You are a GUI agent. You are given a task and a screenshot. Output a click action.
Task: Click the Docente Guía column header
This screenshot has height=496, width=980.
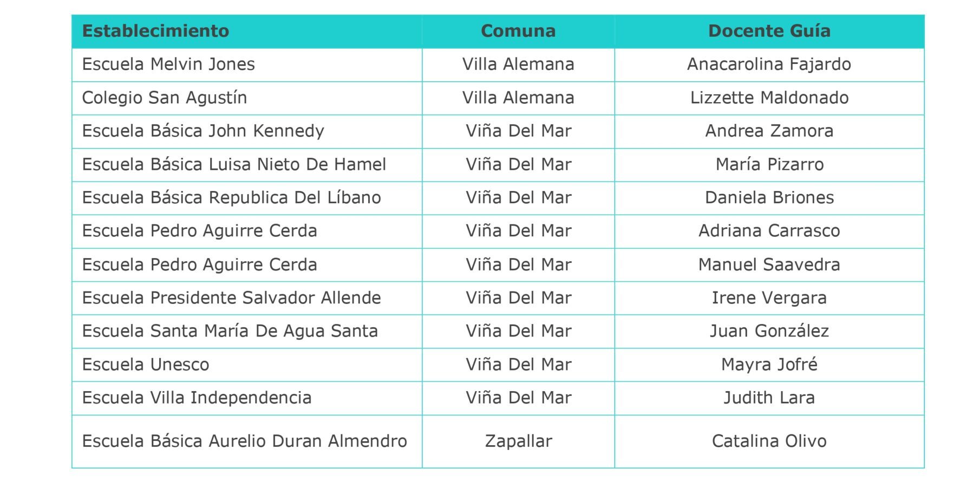769,31
